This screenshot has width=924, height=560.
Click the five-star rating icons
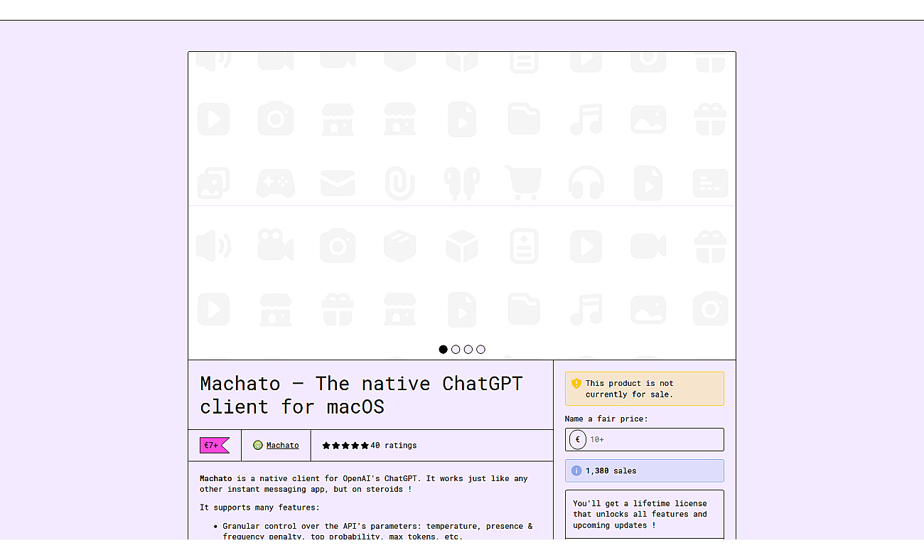point(345,446)
